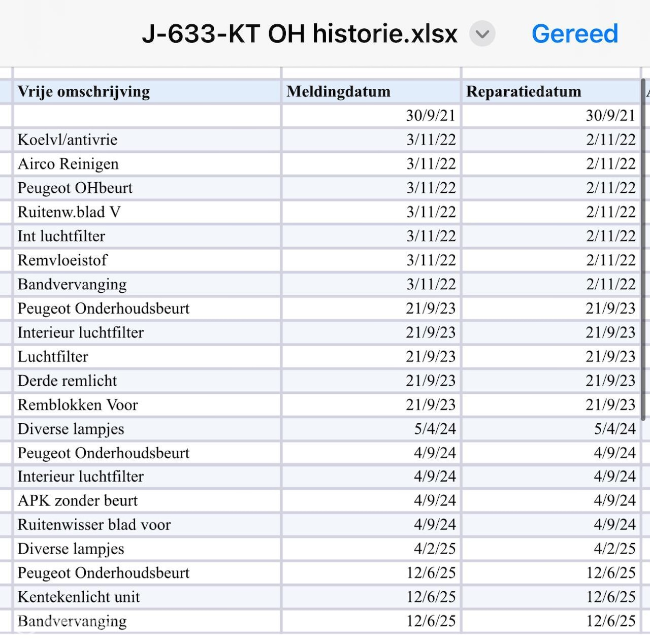Select the Koelvl/antivrie cell

[146, 140]
